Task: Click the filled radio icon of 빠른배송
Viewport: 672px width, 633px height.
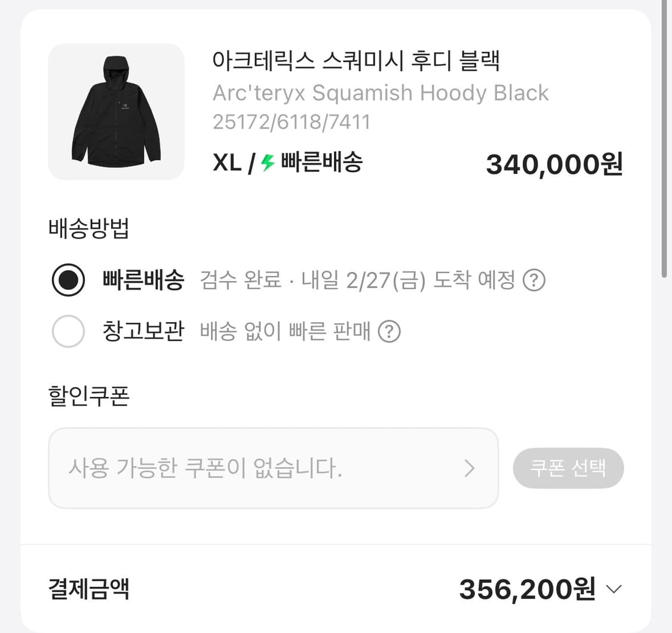Action: pos(68,279)
